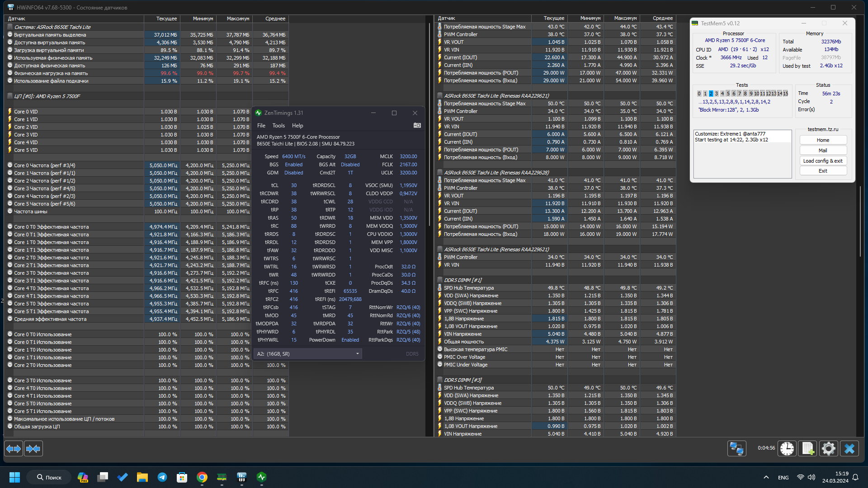
Task: Open the Tools menu in ZenTimings
Action: 278,126
